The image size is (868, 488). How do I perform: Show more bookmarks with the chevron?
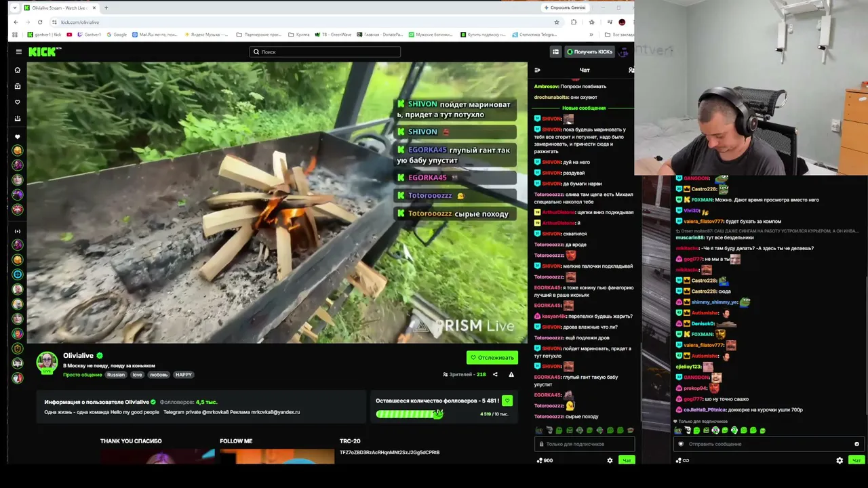point(591,35)
